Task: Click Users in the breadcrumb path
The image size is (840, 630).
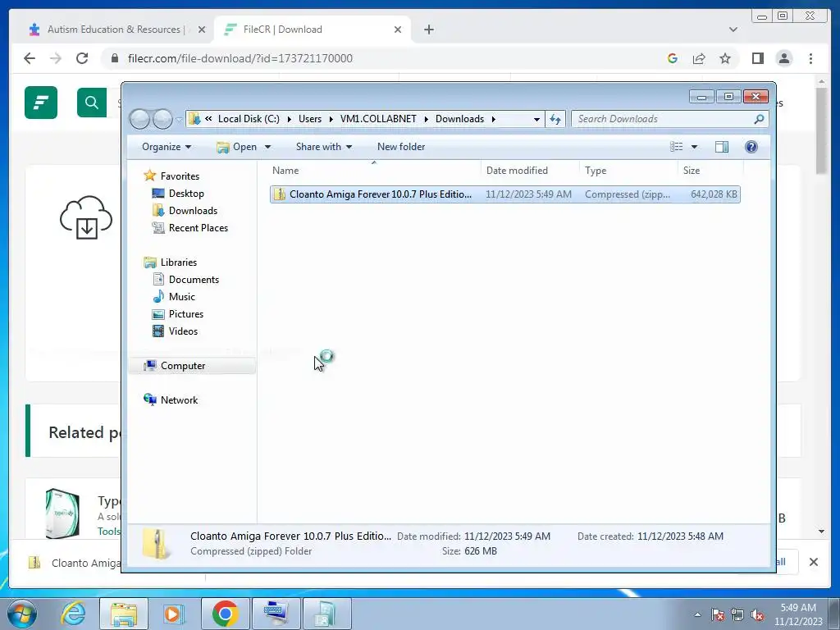Action: coord(310,119)
